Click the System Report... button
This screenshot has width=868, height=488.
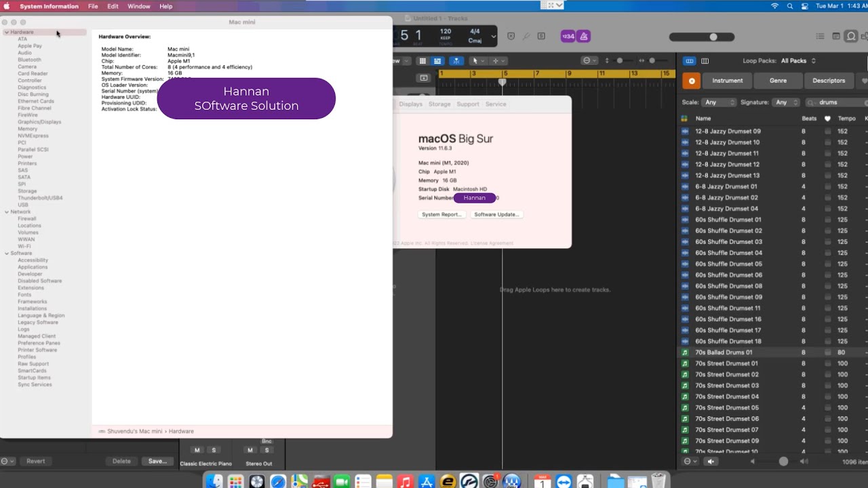441,214
